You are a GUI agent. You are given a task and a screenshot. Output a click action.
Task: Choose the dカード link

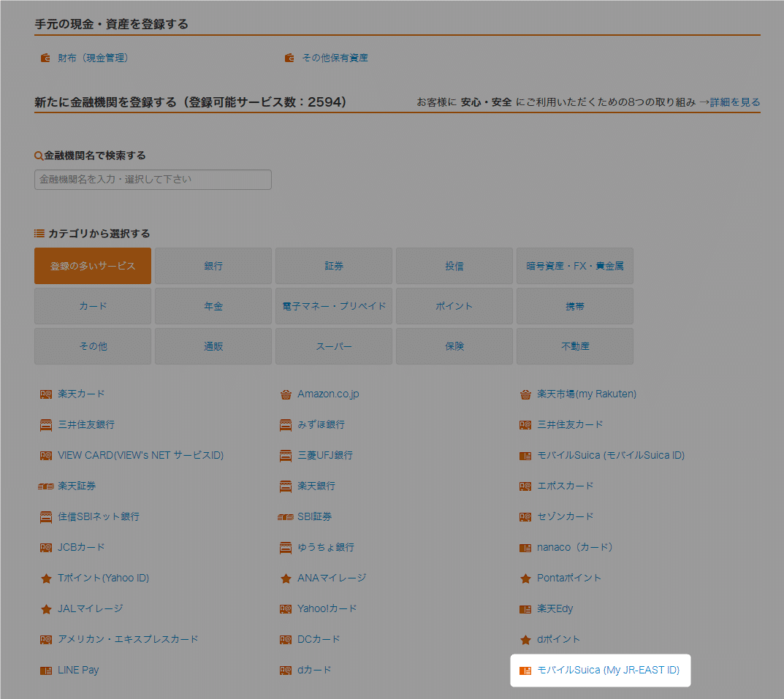pyautogui.click(x=314, y=670)
